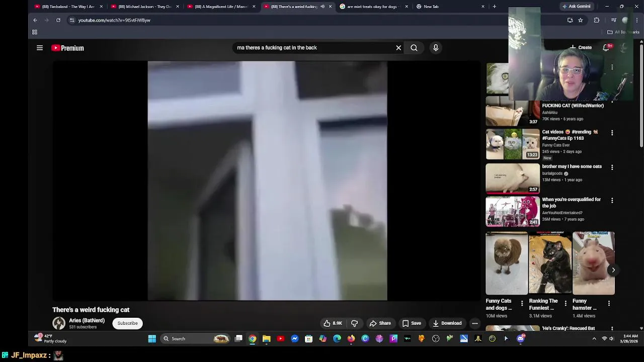Open Ask Gemini in Chrome
The height and width of the screenshot is (362, 644).
tap(577, 7)
